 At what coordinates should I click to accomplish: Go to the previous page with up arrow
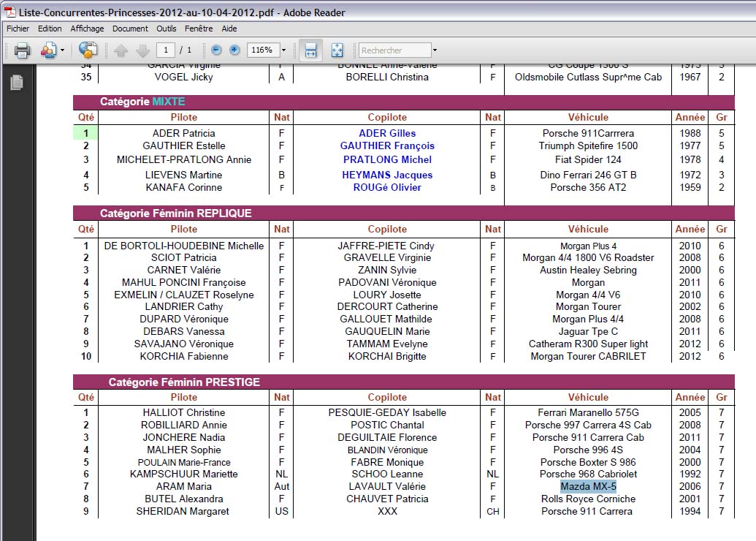tap(121, 50)
